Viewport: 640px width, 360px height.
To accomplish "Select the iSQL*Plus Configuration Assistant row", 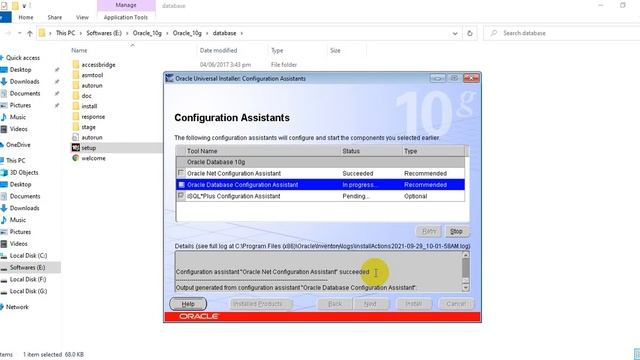I will coord(320,196).
